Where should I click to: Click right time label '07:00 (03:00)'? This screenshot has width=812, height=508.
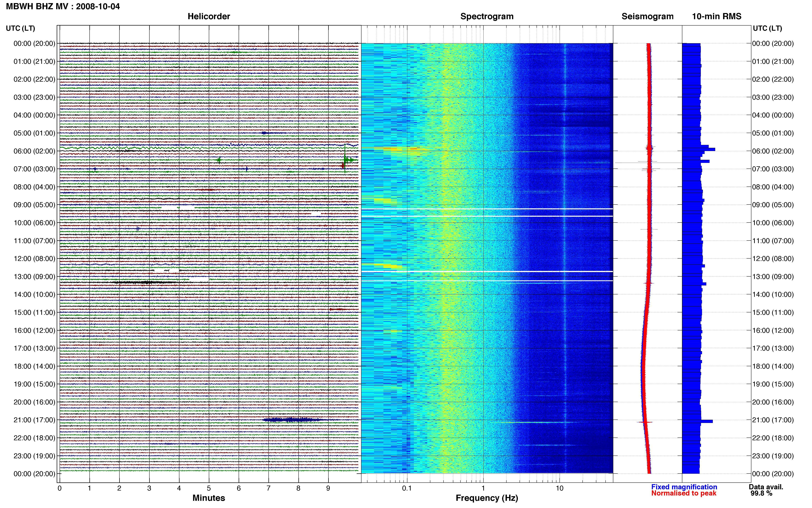[773, 169]
